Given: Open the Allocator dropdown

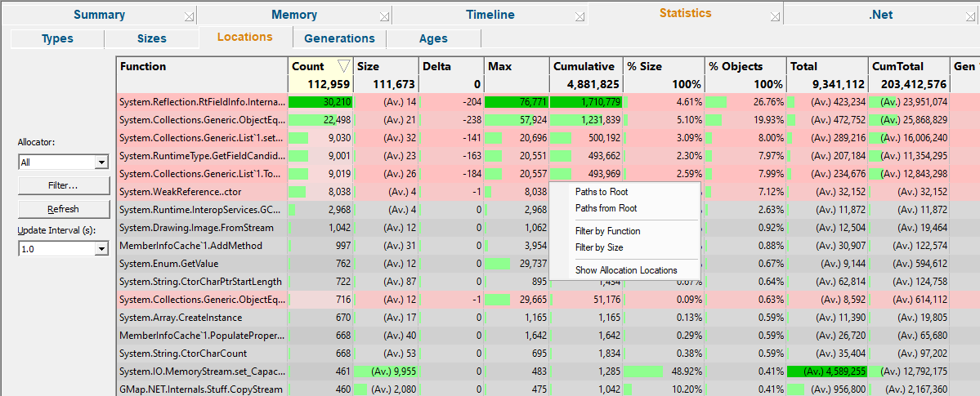Looking at the screenshot, I should pos(101,162).
